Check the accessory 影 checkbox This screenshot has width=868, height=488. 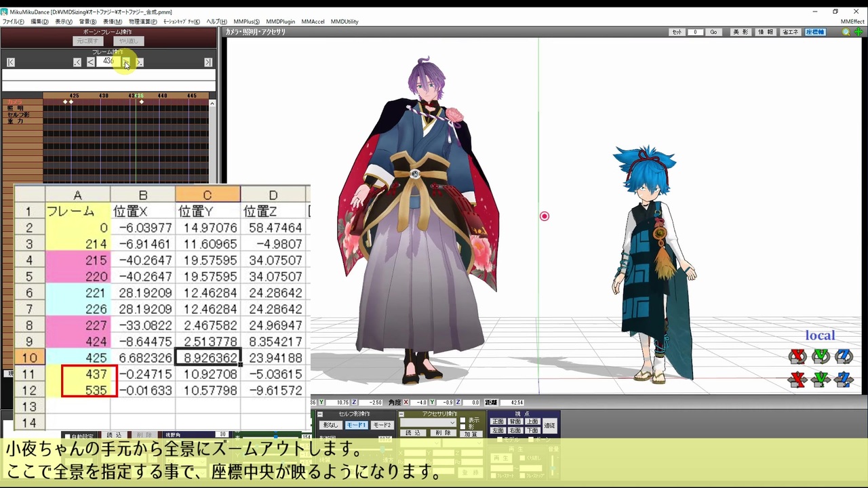[463, 427]
